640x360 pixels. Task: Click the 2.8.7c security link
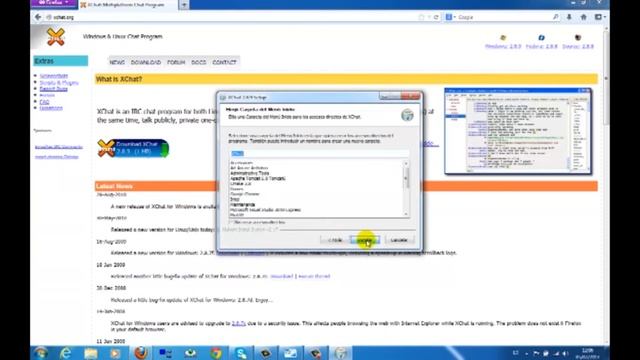click(x=238, y=323)
